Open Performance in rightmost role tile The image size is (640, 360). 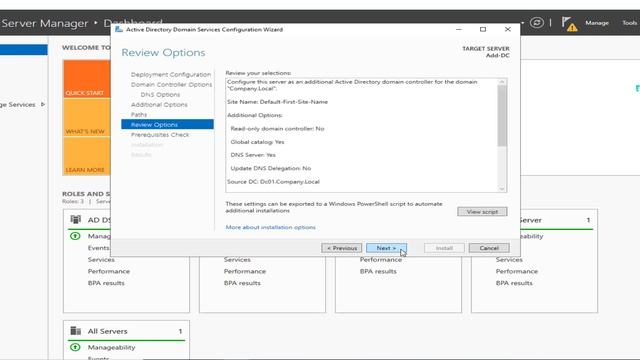click(517, 271)
